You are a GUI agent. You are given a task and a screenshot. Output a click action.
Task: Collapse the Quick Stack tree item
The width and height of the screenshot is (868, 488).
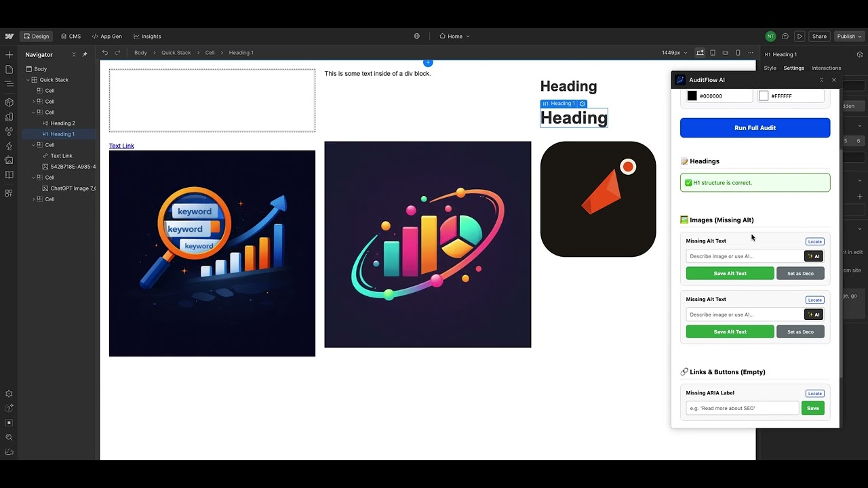tap(28, 80)
